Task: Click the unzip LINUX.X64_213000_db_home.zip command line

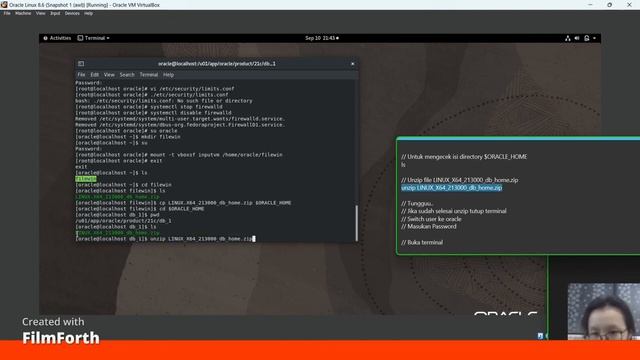Action: click(x=165, y=239)
